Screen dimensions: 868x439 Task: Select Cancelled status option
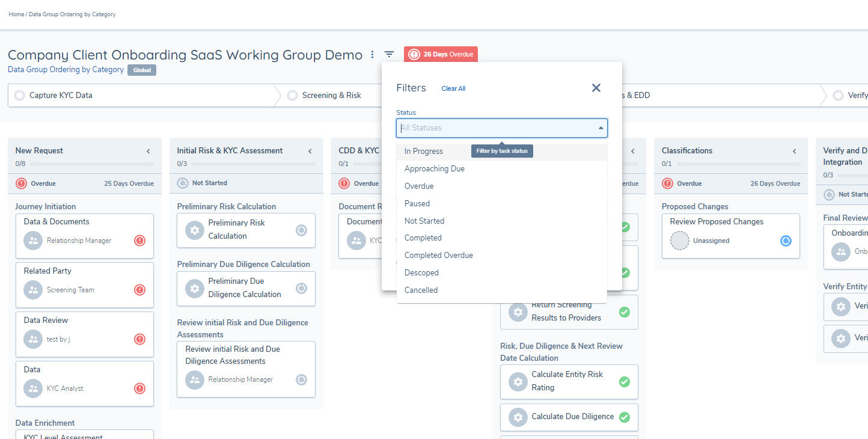502,290
